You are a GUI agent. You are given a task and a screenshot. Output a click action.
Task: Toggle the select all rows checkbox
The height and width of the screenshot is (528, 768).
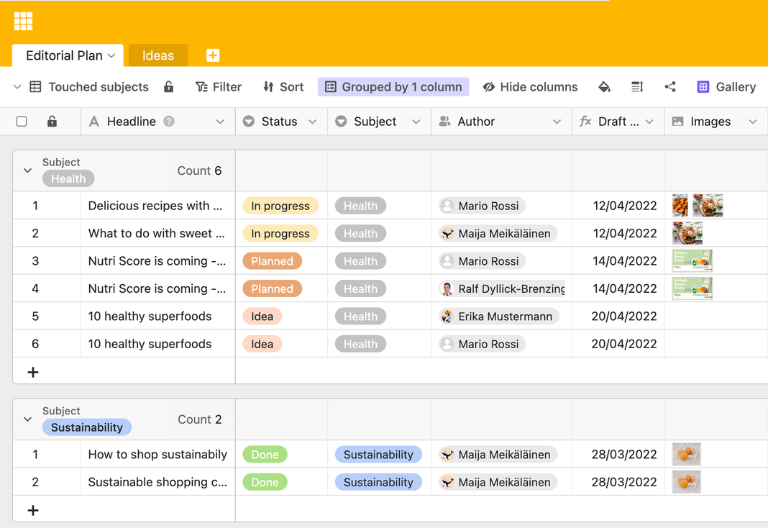point(22,122)
